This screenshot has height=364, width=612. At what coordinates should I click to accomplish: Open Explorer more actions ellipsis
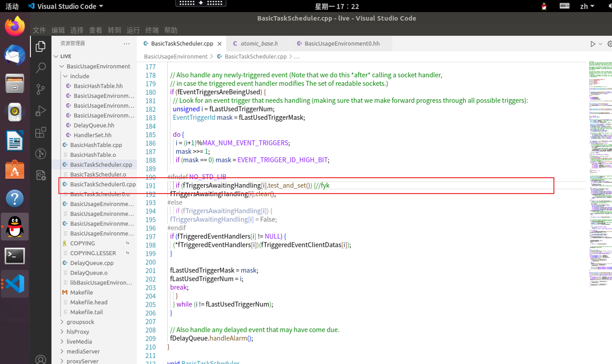tap(126, 44)
